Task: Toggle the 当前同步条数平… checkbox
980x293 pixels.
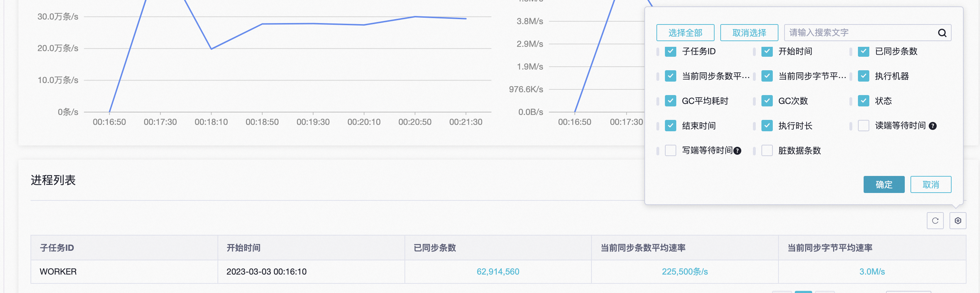Action: tap(670, 76)
